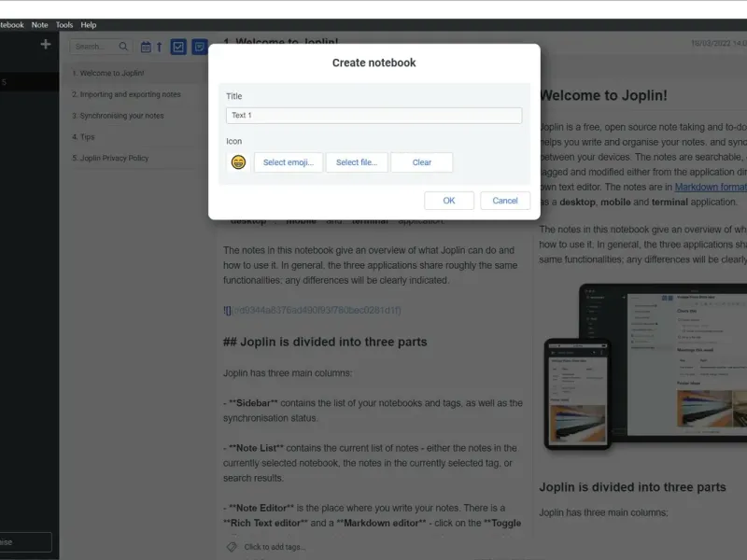747x560 pixels.
Task: Confirm notebook creation with OK
Action: point(449,201)
